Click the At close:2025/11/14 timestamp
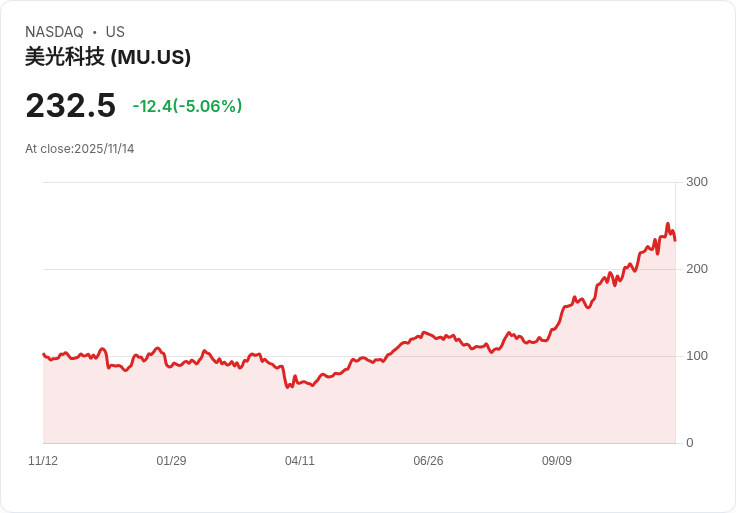This screenshot has height=513, width=736. (x=79, y=149)
